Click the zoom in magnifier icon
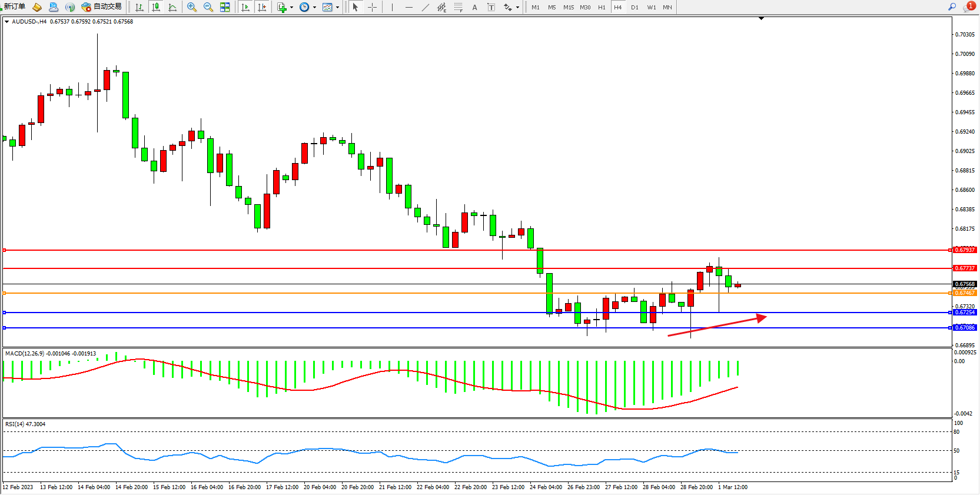Image resolution: width=980 pixels, height=495 pixels. coord(191,7)
